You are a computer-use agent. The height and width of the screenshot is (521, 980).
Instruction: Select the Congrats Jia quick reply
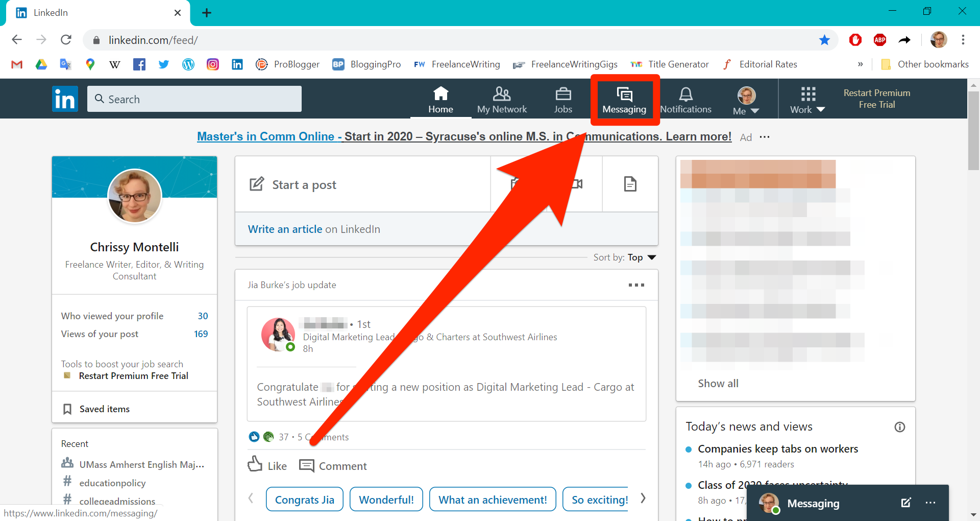[x=304, y=500]
